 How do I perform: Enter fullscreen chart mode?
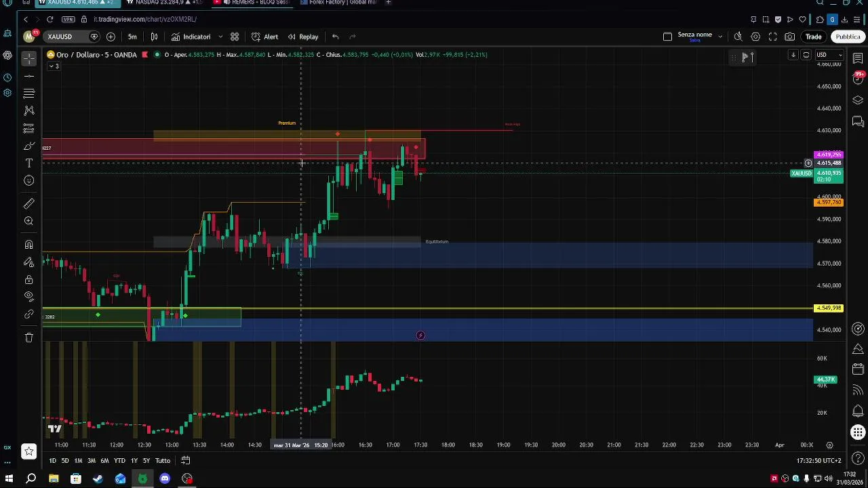click(772, 37)
